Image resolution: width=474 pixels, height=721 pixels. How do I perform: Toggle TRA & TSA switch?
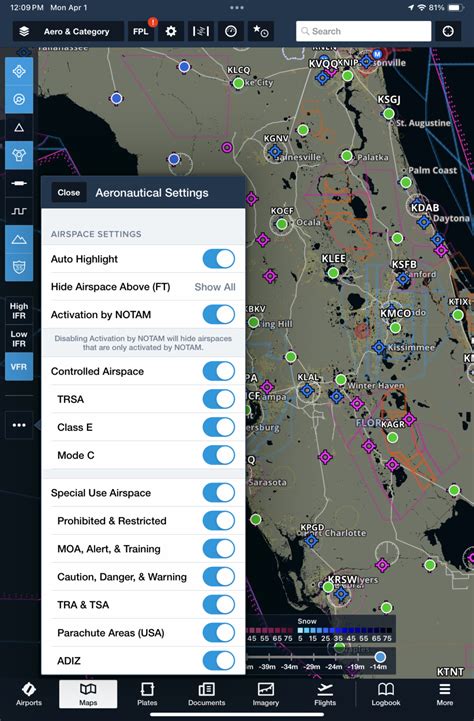[219, 605]
